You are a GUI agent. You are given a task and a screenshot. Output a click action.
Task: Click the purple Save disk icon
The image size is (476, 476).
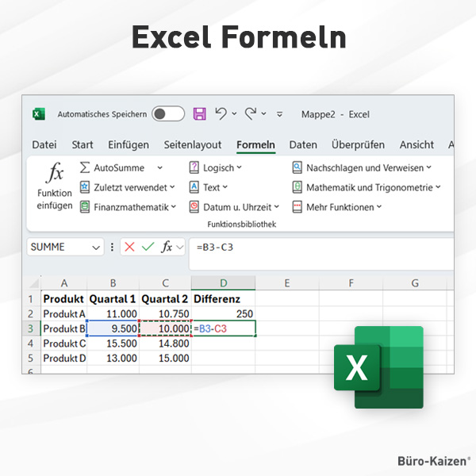point(199,114)
